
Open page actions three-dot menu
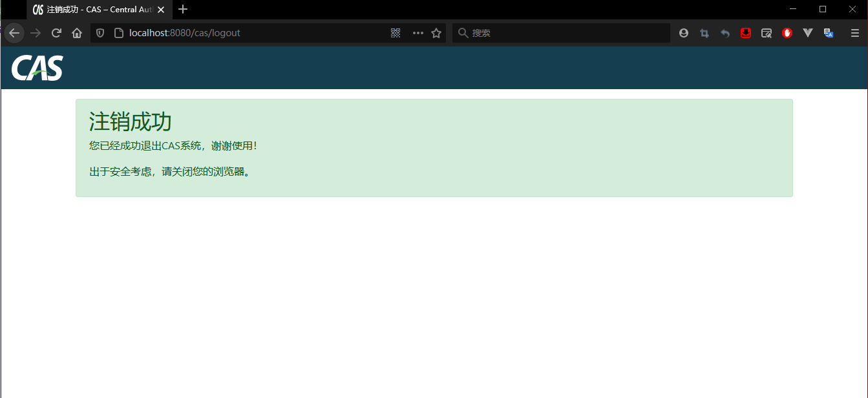point(418,33)
